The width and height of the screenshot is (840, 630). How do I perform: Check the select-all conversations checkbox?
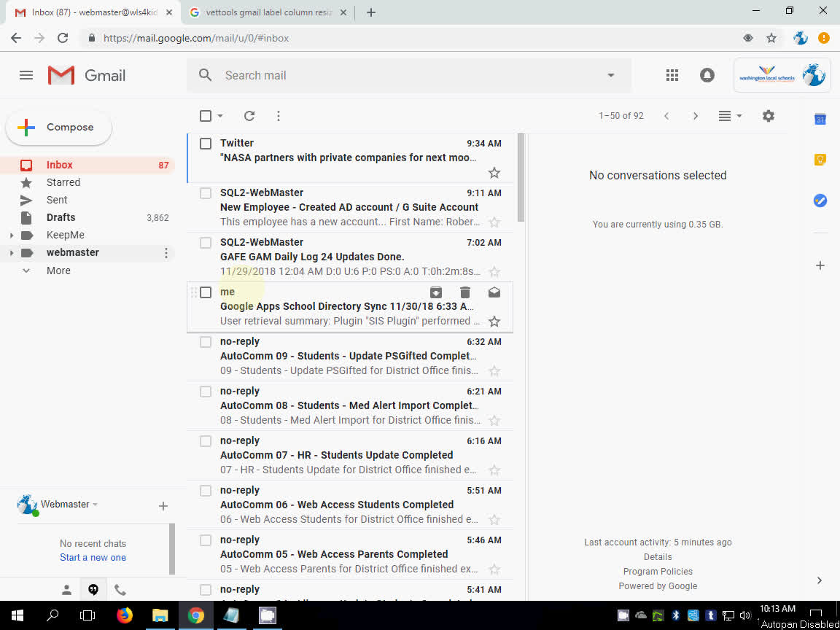coord(205,115)
